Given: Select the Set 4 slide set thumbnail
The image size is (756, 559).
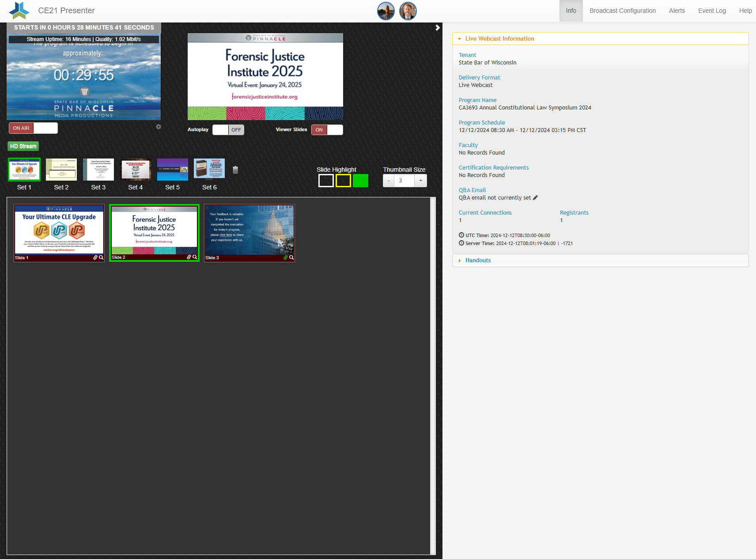Looking at the screenshot, I should pyautogui.click(x=135, y=169).
